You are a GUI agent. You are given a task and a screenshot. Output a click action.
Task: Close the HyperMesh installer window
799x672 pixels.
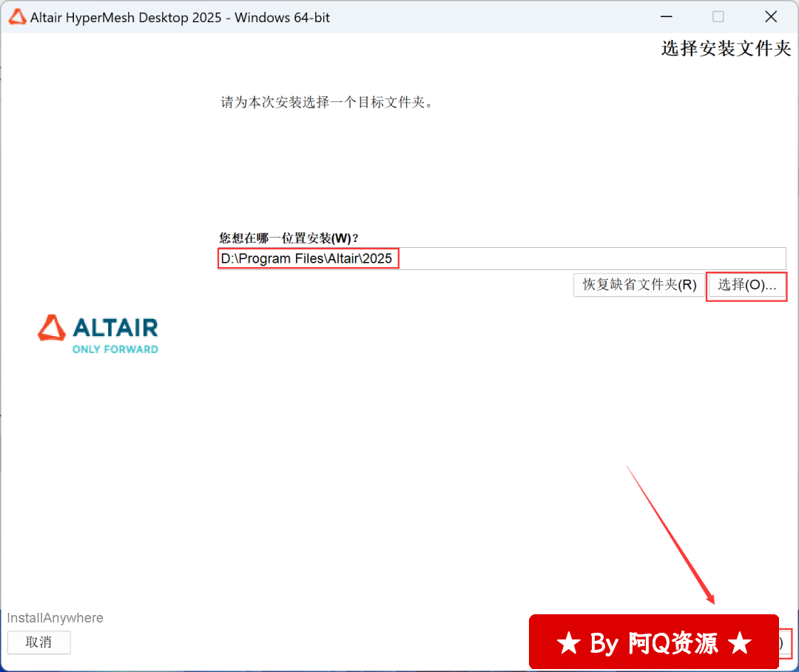[x=771, y=17]
